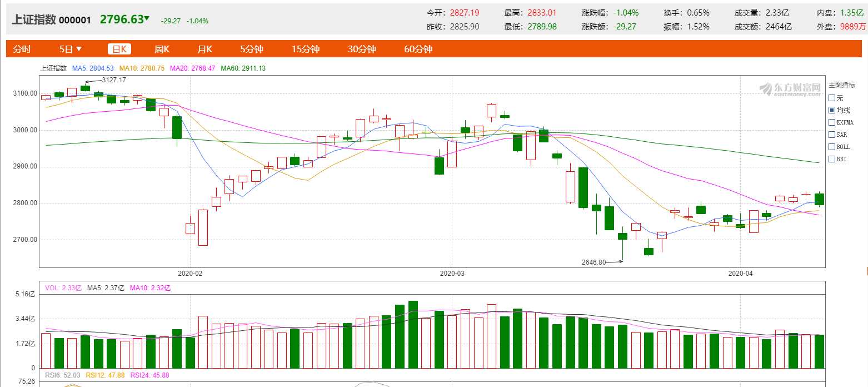Click the 东方财富网 watermark logo
Viewport: 868px width, 387px height.
tap(790, 88)
